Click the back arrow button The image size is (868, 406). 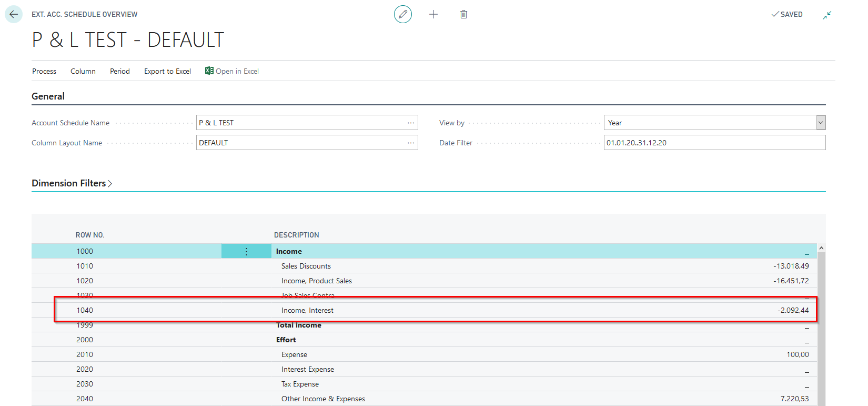click(14, 14)
